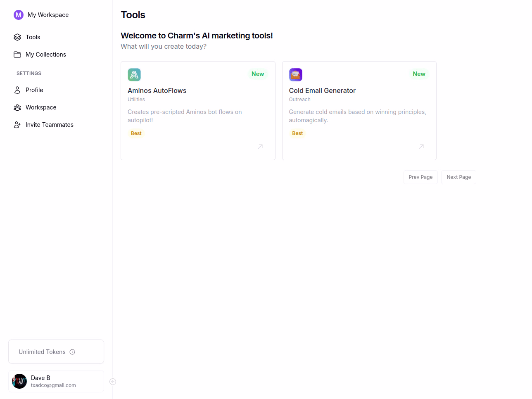Viewport: 532px width, 399px height.
Task: Open Workspace settings
Action: [41, 107]
